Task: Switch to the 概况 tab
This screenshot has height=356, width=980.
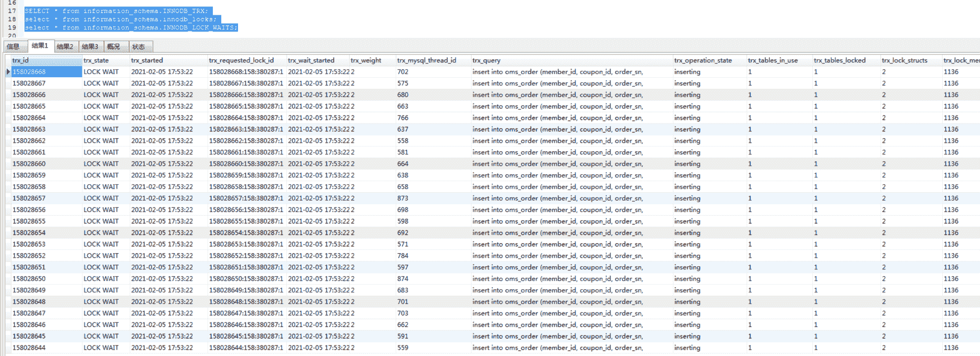Action: [x=116, y=47]
